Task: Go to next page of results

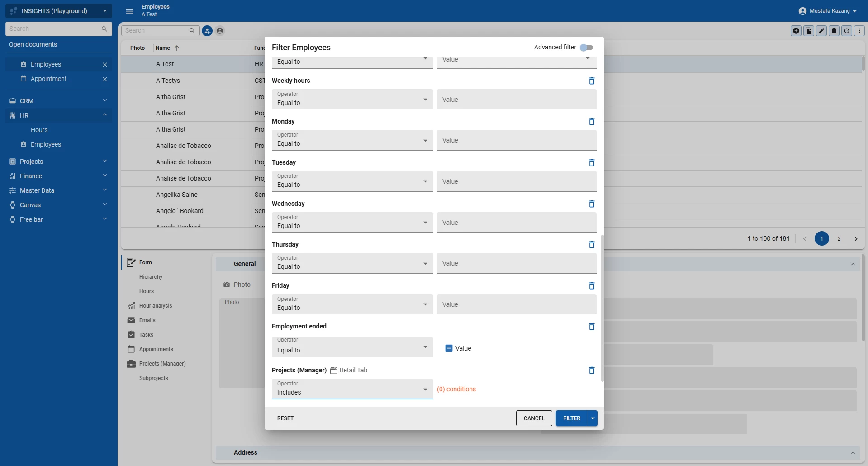Action: (x=856, y=239)
